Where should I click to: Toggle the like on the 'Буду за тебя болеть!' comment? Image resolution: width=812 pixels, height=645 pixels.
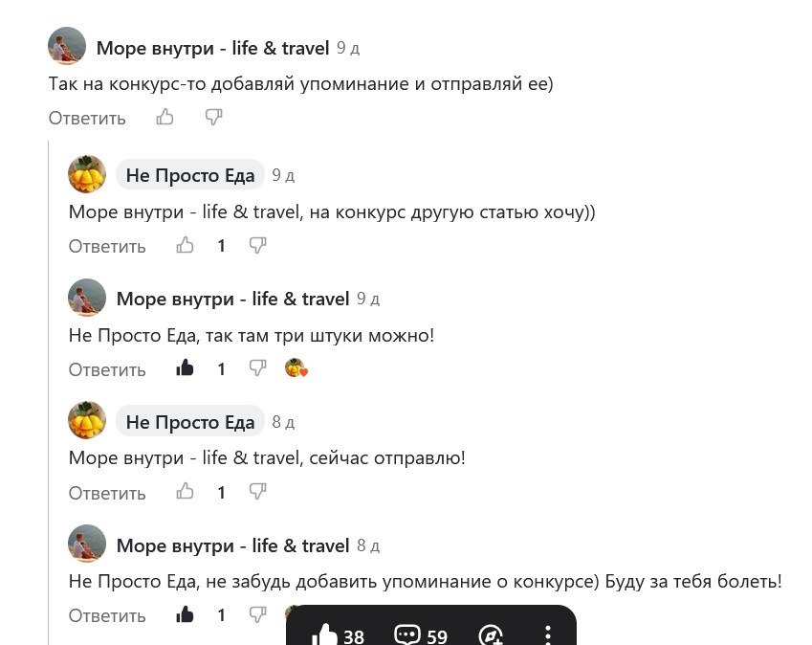[x=185, y=614]
